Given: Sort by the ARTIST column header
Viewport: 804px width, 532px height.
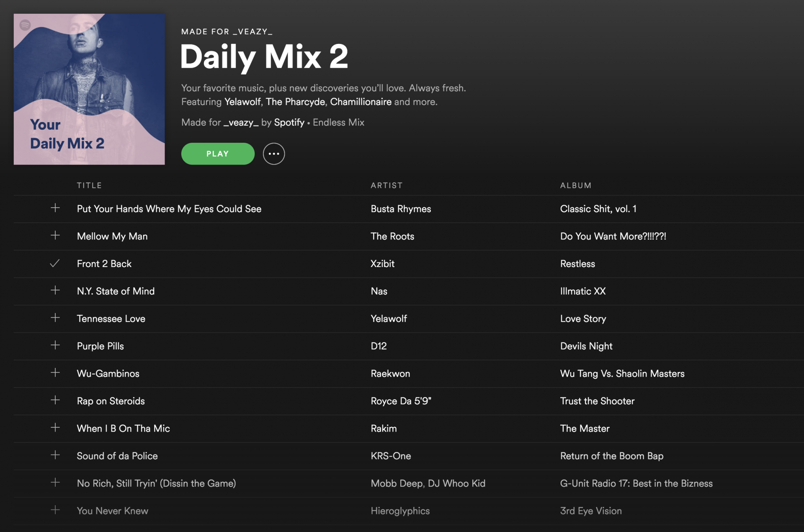Looking at the screenshot, I should pyautogui.click(x=387, y=185).
